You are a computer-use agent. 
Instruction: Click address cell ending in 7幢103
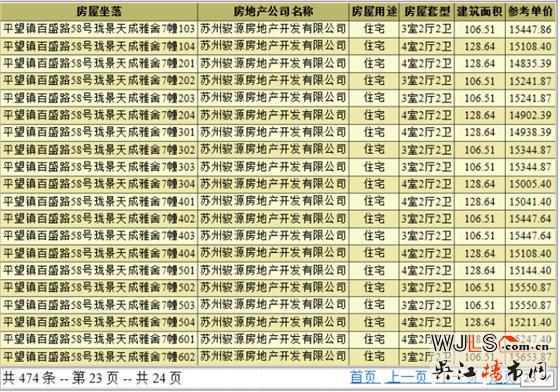tap(99, 29)
